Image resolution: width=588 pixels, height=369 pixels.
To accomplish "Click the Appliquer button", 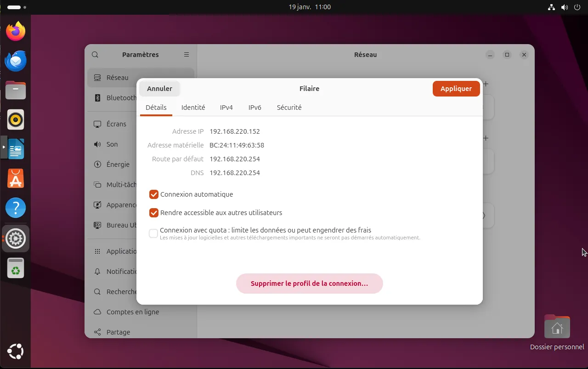I will click(456, 89).
